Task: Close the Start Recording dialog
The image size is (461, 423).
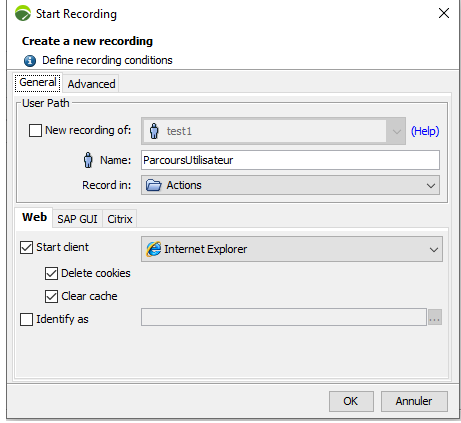Action: pyautogui.click(x=444, y=13)
